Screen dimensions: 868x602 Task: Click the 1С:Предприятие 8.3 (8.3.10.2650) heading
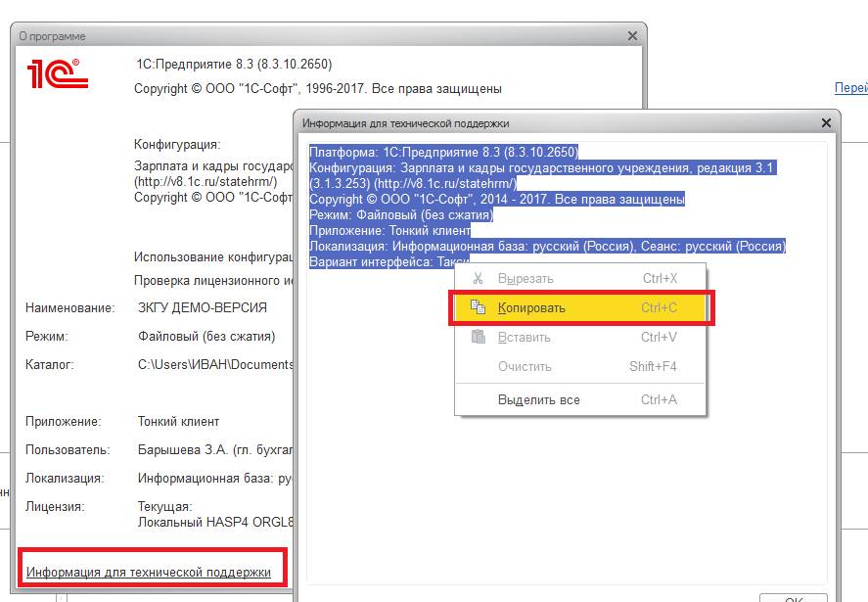pos(234,65)
